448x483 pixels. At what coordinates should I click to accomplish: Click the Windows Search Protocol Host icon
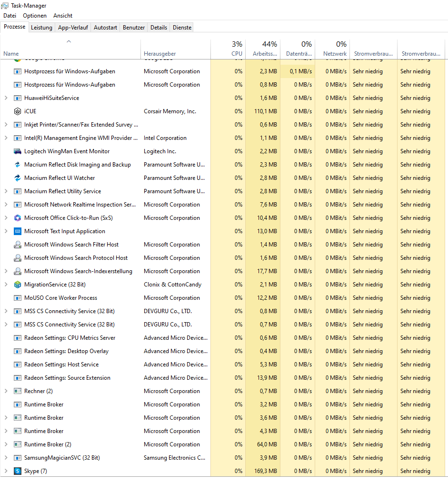pos(18,258)
